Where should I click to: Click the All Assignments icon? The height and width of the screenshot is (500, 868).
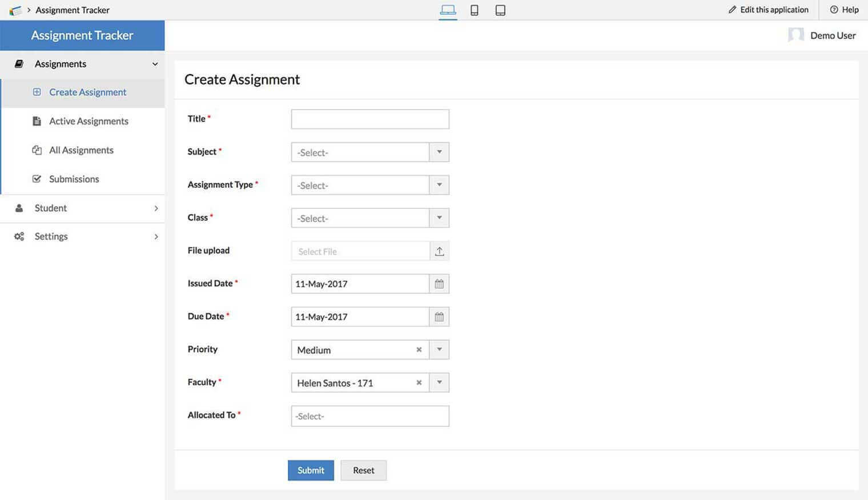point(37,150)
